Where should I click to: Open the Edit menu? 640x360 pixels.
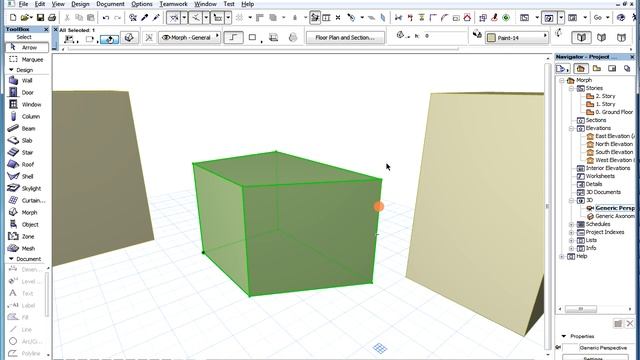click(40, 4)
